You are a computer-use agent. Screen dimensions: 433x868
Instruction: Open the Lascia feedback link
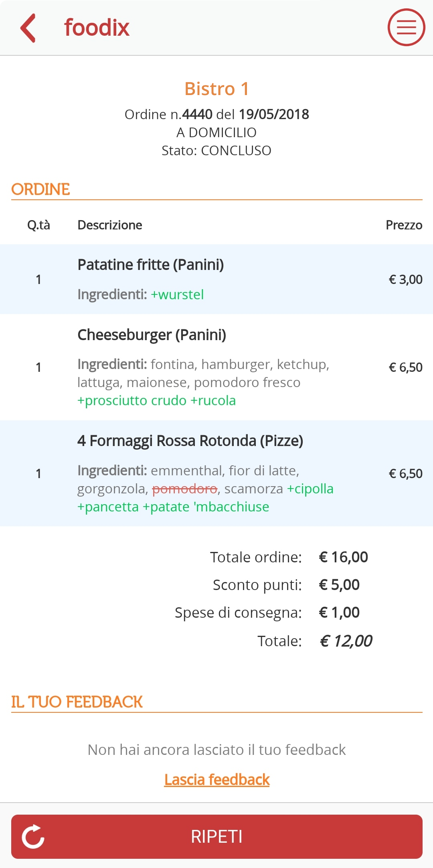tap(217, 779)
